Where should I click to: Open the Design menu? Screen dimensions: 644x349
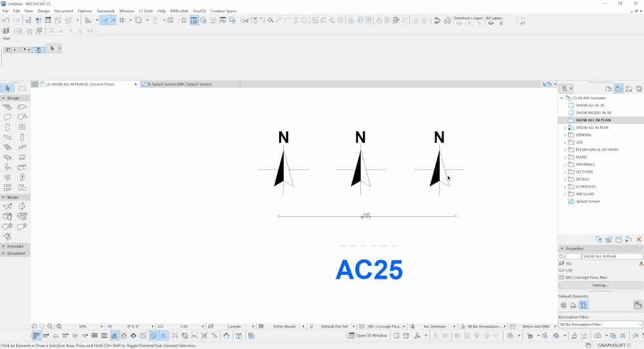(x=43, y=11)
